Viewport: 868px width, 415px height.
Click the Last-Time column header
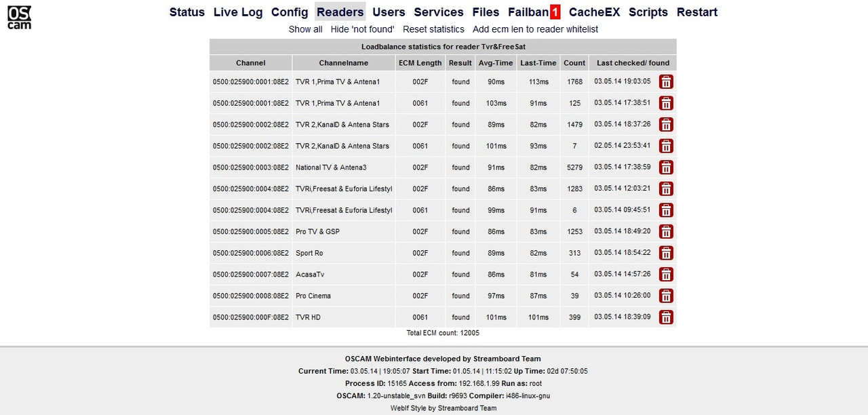(x=538, y=62)
